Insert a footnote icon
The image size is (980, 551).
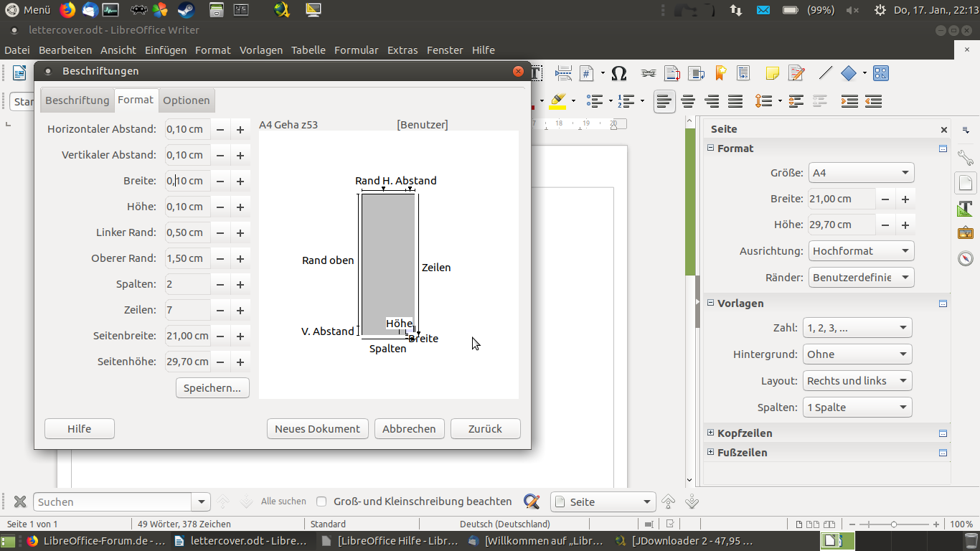672,73
